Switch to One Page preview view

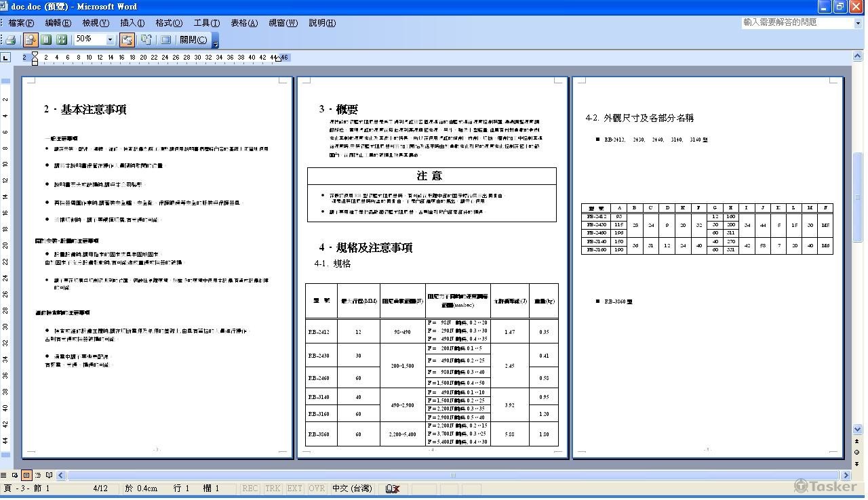[45, 39]
